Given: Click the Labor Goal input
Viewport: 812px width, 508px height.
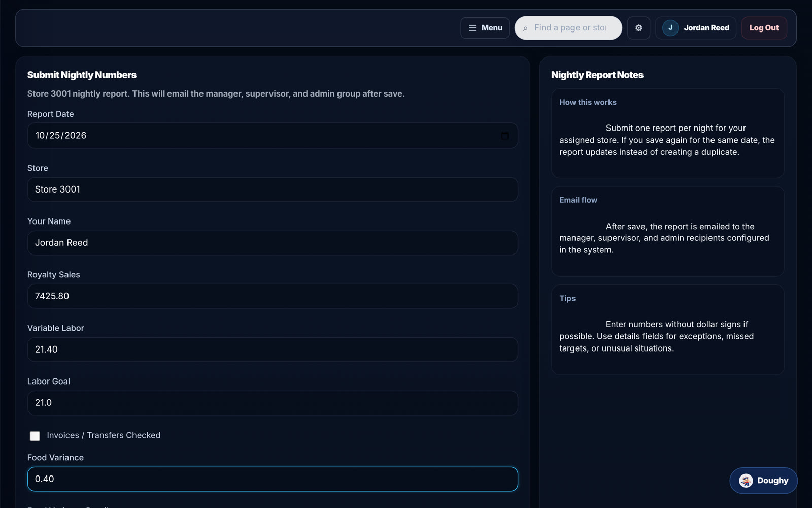Looking at the screenshot, I should tap(273, 403).
